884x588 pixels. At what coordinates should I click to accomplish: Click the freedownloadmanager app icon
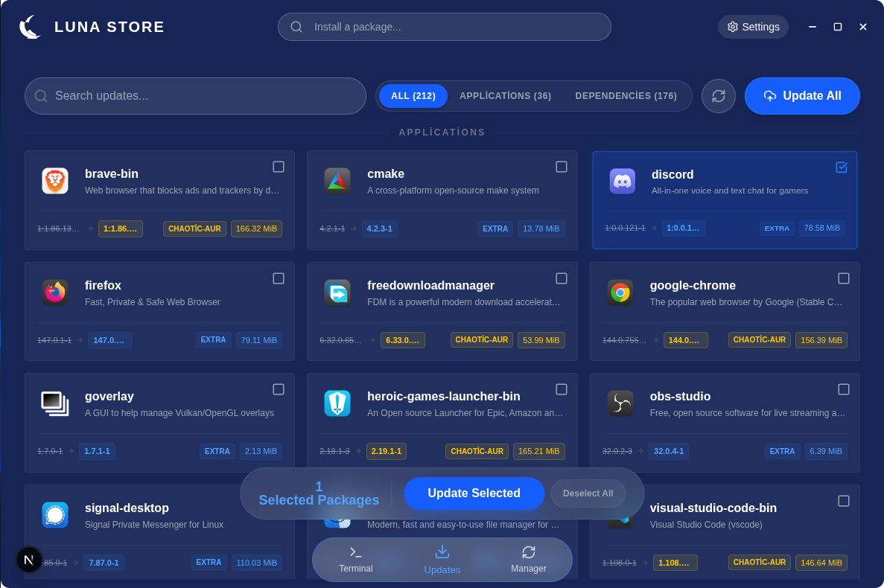click(x=337, y=293)
